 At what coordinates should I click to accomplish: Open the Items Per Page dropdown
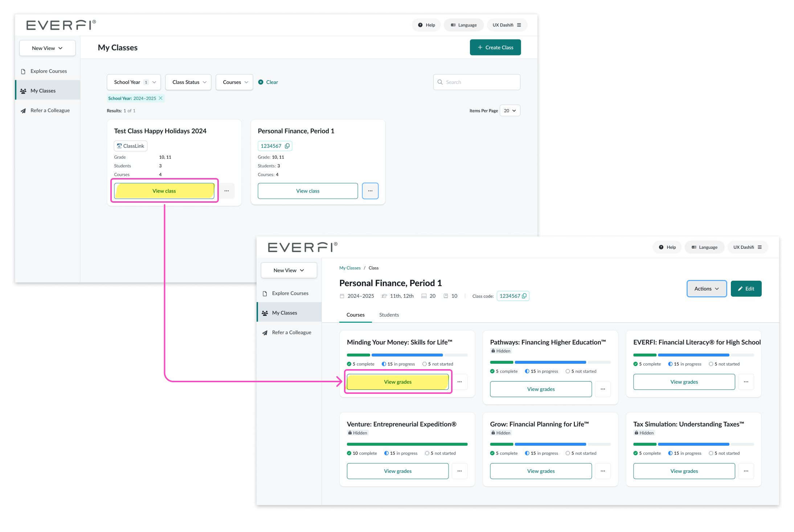509,111
